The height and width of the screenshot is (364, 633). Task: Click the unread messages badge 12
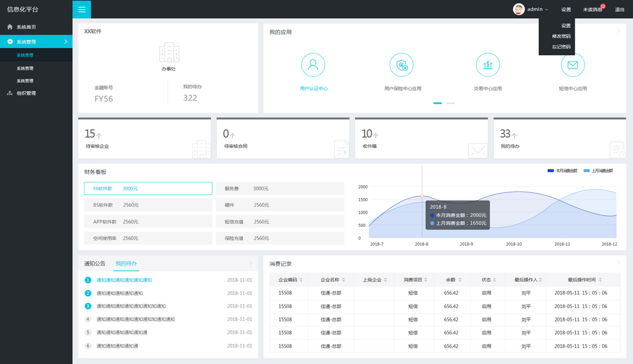(603, 6)
